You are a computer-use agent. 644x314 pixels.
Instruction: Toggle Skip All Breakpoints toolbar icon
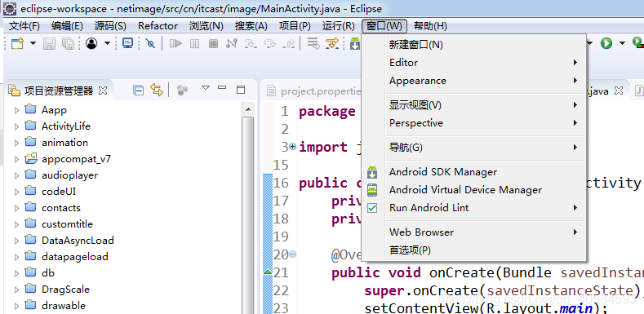pyautogui.click(x=150, y=43)
